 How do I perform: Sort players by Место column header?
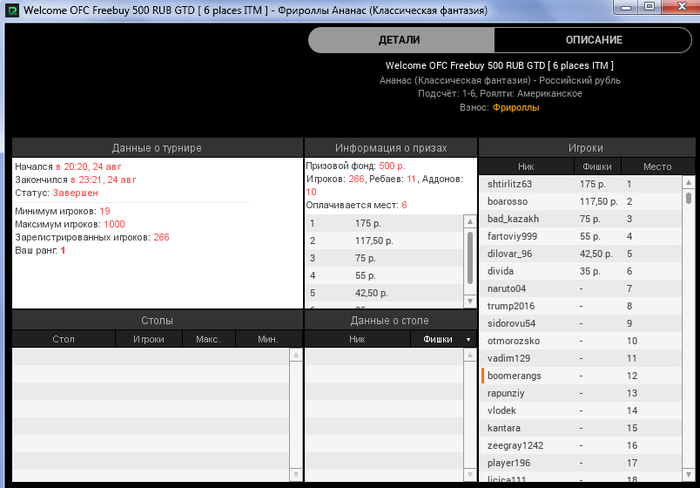[x=657, y=167]
